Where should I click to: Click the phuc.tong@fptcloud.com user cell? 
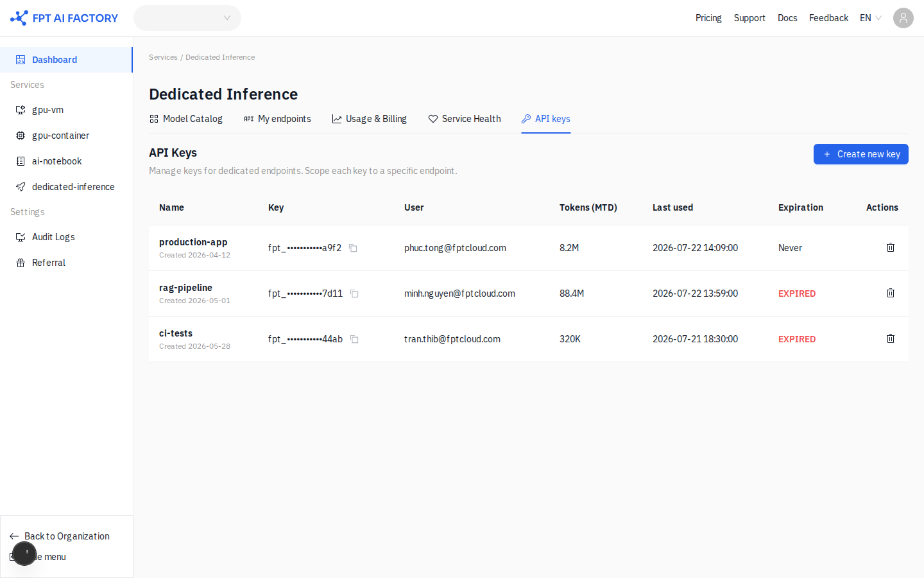click(x=455, y=248)
